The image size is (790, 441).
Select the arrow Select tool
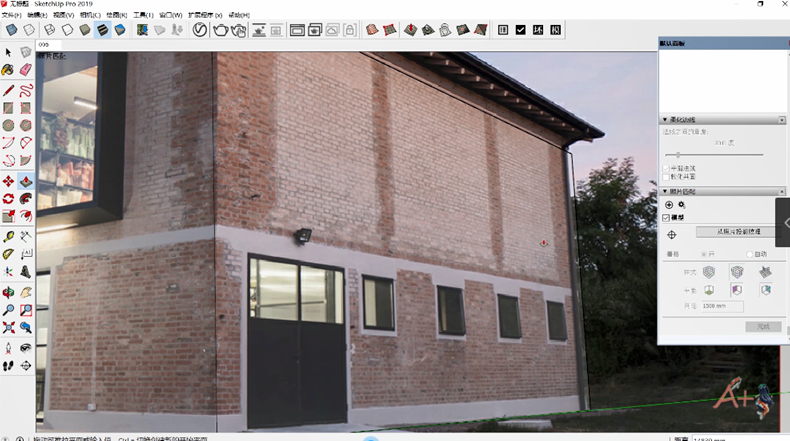pyautogui.click(x=9, y=53)
